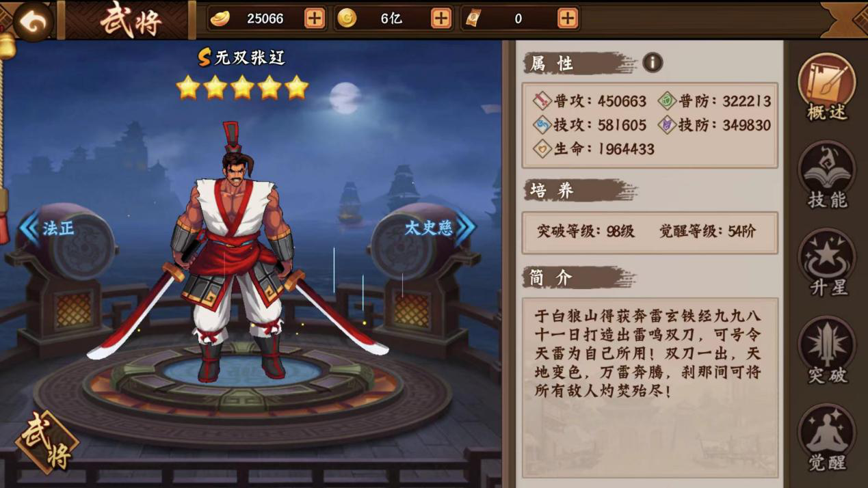This screenshot has height=488, width=868.
Task: Tap the back arrow icon
Action: pos(32,21)
